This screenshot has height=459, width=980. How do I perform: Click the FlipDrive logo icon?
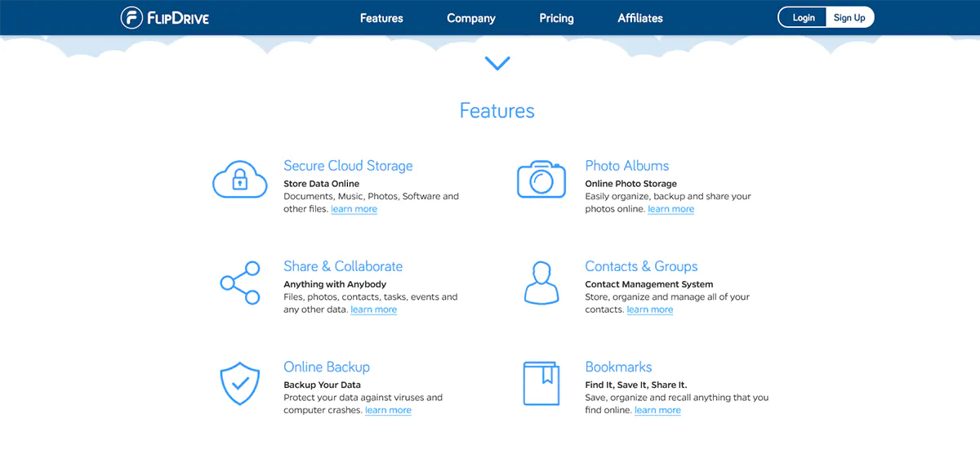coord(132,18)
